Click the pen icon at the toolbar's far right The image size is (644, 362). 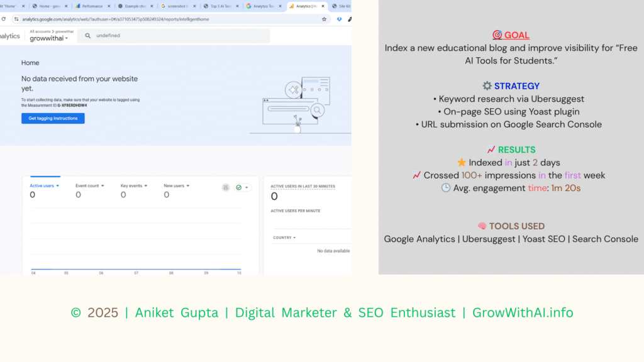(x=350, y=19)
